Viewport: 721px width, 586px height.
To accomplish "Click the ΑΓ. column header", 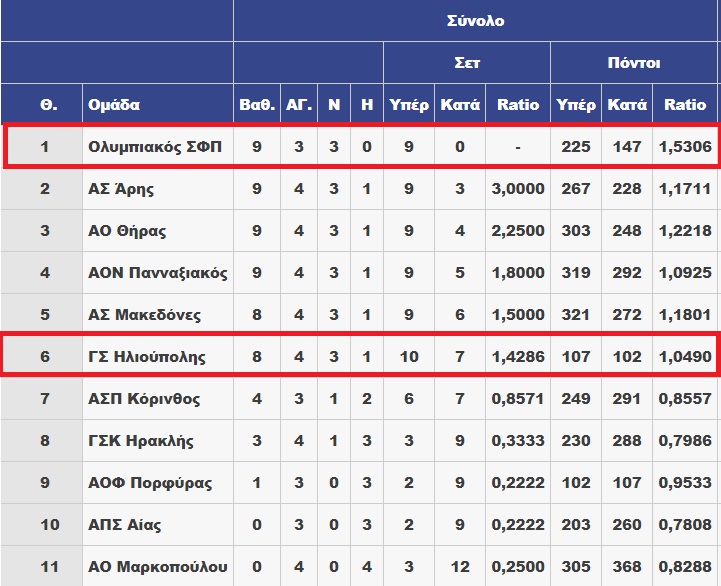I will pyautogui.click(x=299, y=105).
